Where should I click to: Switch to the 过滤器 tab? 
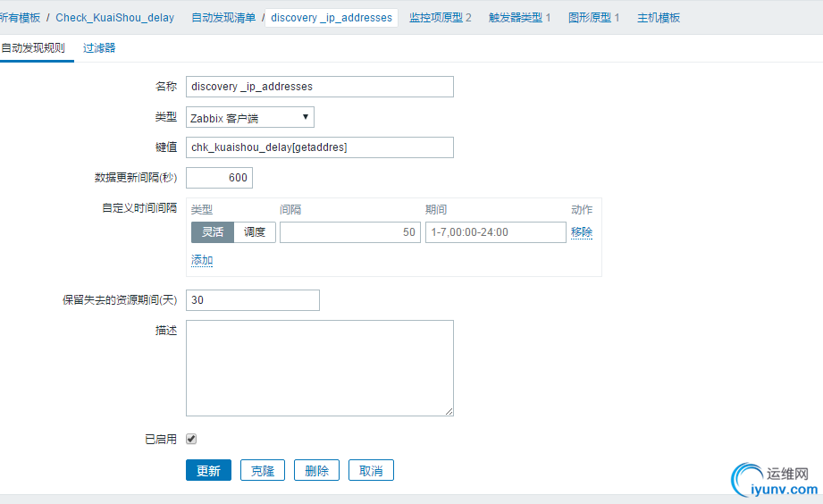[x=99, y=48]
